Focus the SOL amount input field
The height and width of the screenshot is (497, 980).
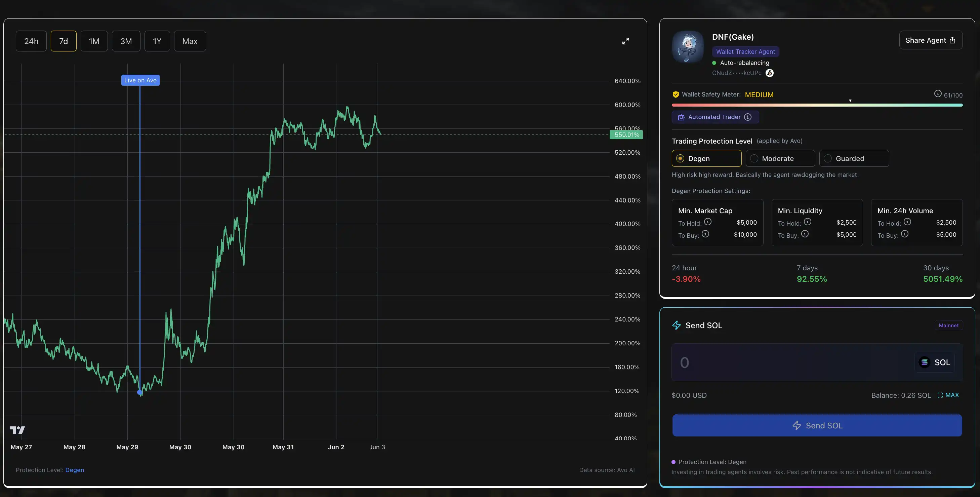[x=791, y=362]
